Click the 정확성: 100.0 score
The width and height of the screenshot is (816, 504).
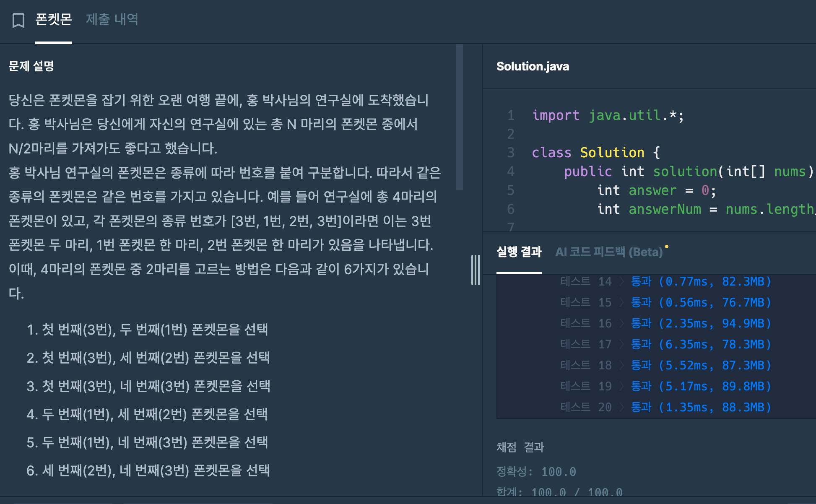point(536,472)
